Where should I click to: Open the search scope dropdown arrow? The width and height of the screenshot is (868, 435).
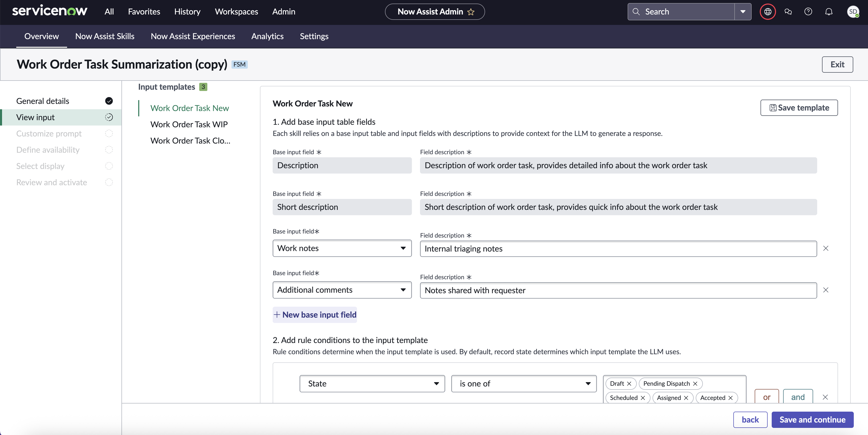tap(743, 11)
